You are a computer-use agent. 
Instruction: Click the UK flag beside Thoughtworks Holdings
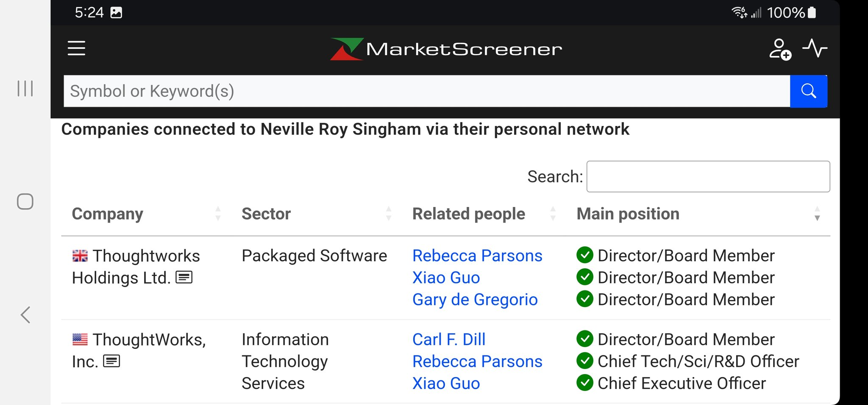[x=80, y=256]
